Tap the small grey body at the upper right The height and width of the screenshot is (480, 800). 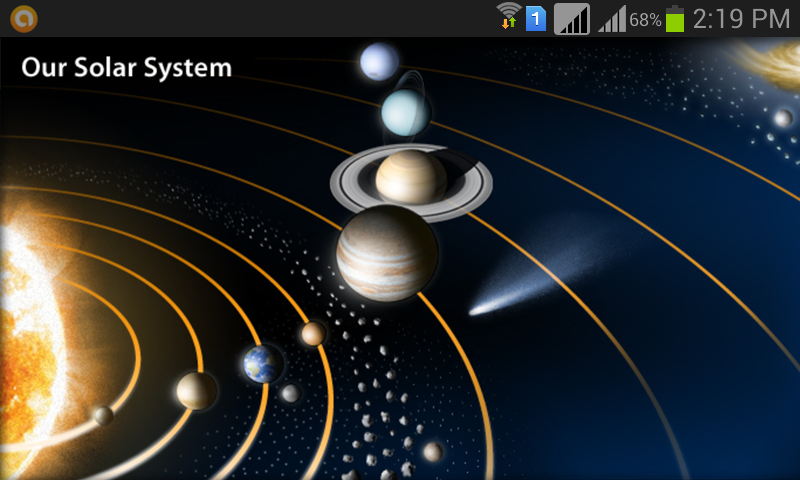[783, 119]
